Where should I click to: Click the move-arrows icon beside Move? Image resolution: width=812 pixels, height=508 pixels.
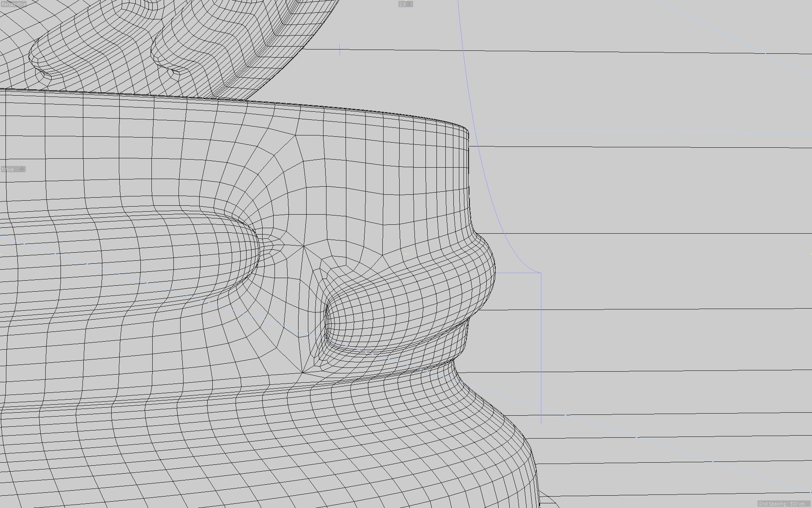point(22,169)
